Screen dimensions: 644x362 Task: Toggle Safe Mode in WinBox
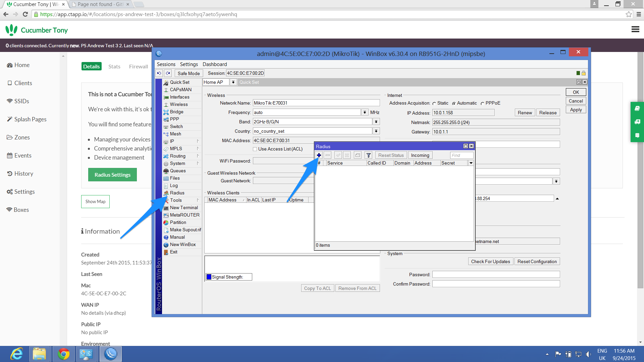(x=189, y=73)
